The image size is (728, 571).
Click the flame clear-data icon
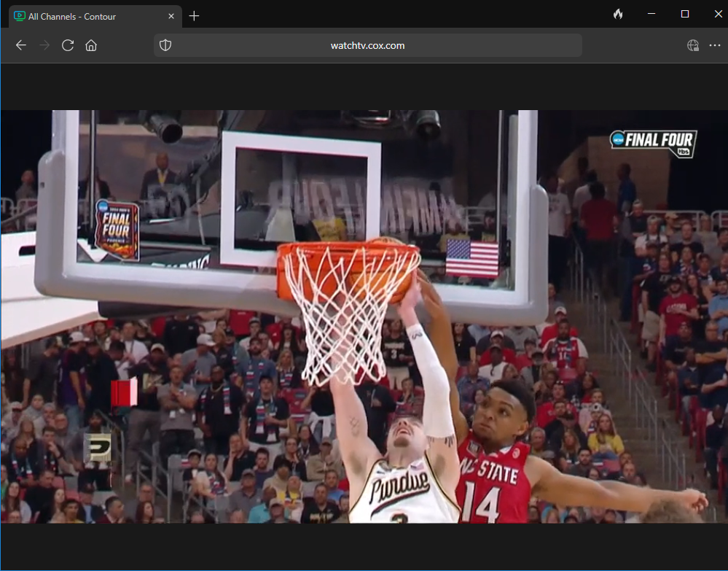(x=618, y=15)
